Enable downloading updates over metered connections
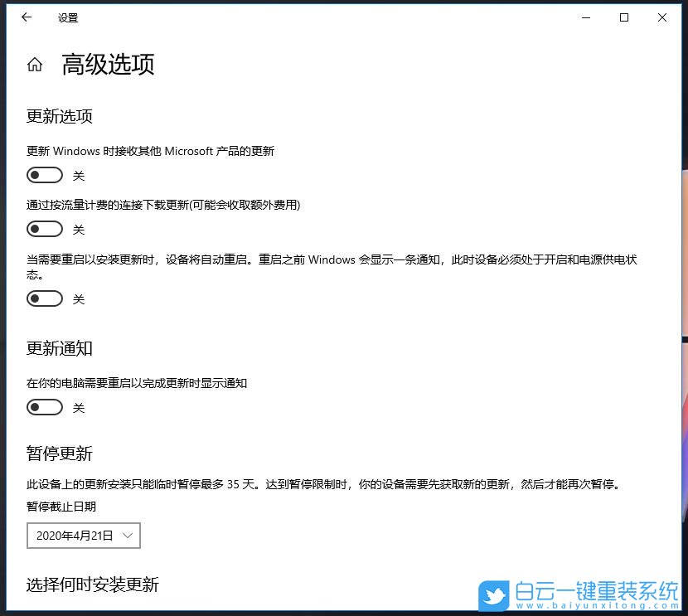This screenshot has height=616, width=688. tap(45, 229)
